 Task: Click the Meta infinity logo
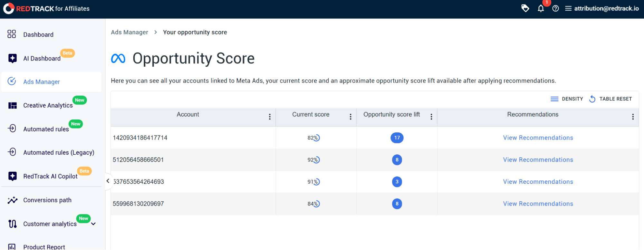118,58
